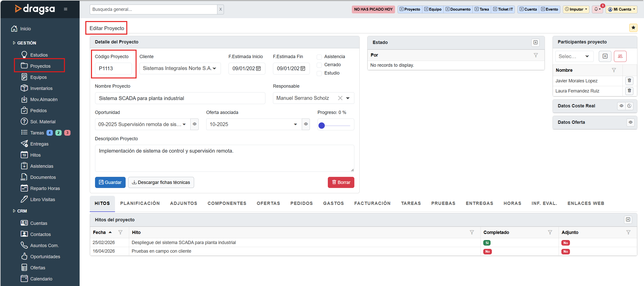644x286 pixels.
Task: Tick the Estudio checkbox
Action: tap(319, 73)
